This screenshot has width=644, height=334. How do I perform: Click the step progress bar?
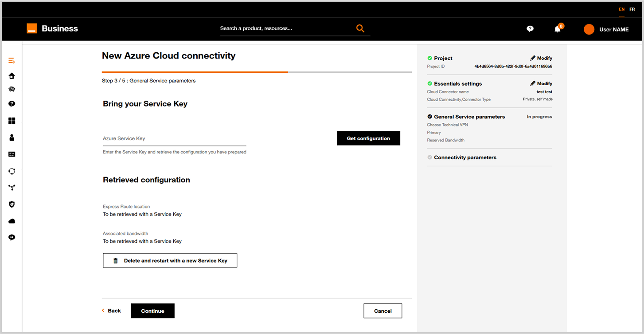pos(257,72)
